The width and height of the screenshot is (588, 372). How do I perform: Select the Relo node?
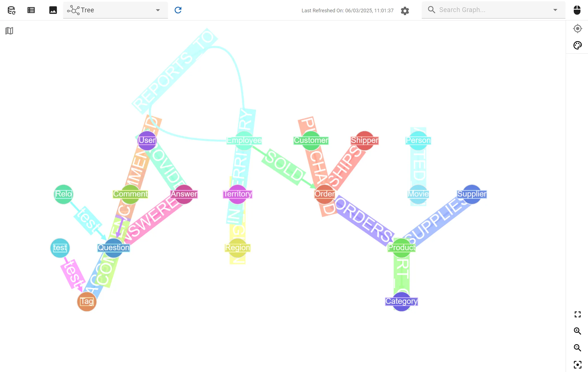63,194
